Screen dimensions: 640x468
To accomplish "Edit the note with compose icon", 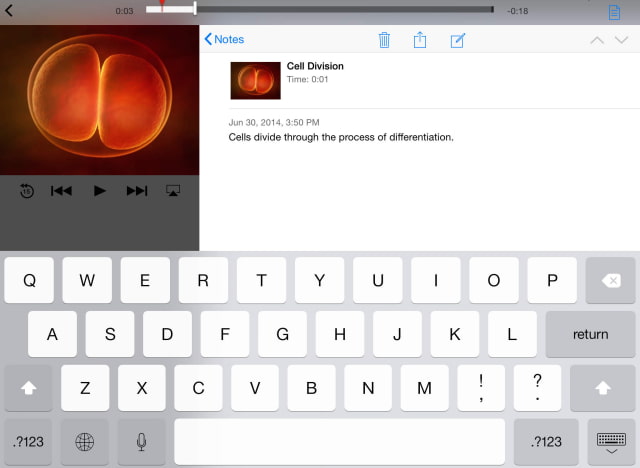I will [458, 40].
